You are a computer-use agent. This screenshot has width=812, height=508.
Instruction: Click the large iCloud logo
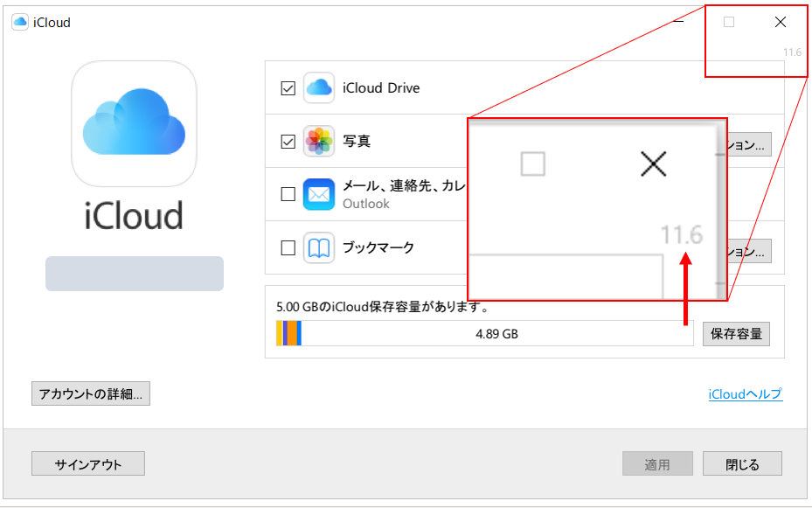134,123
